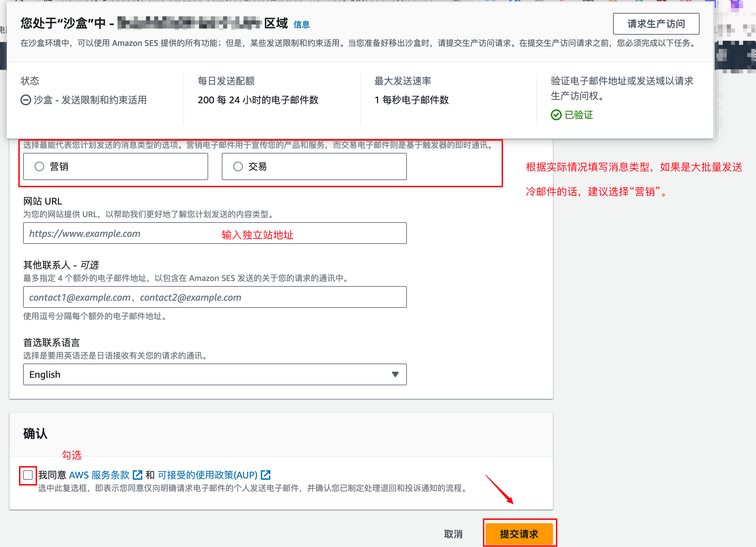Select the 营销 mail type radio
This screenshot has height=547, width=756.
coord(39,166)
